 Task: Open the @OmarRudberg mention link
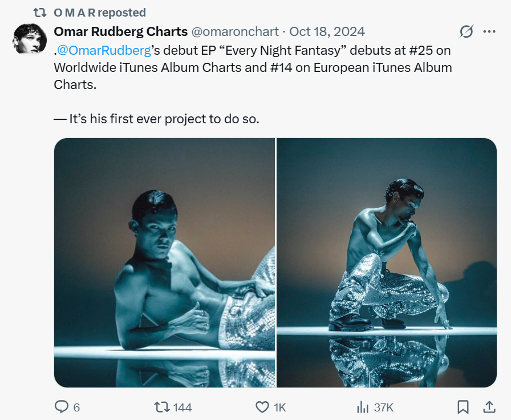104,50
